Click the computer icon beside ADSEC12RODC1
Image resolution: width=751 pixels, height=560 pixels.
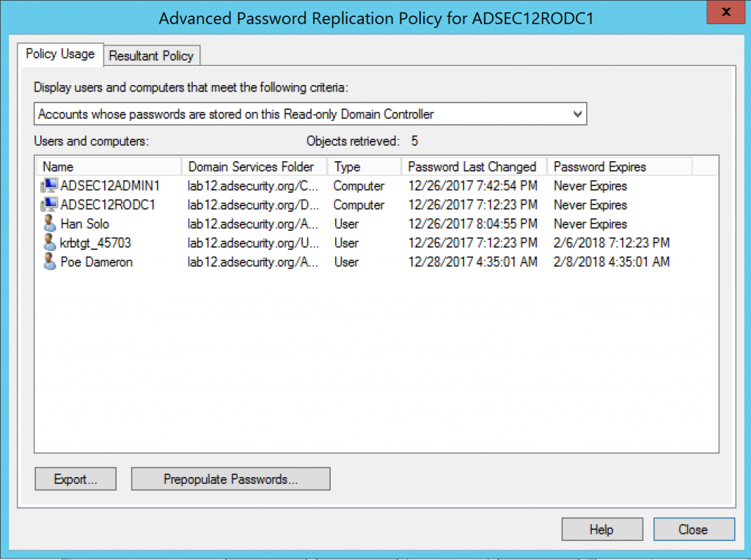[48, 205]
